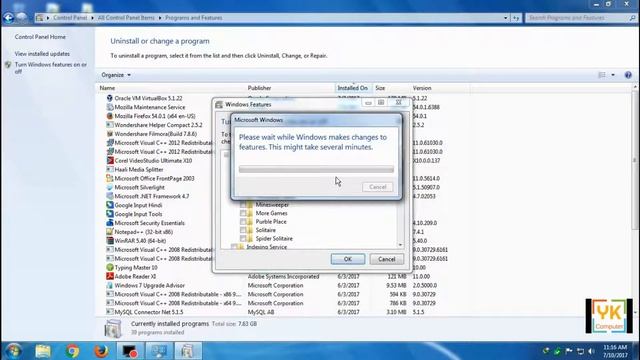Click the WinRAR 5.40 icon
Screen dimensions: 640x360
coord(109,241)
